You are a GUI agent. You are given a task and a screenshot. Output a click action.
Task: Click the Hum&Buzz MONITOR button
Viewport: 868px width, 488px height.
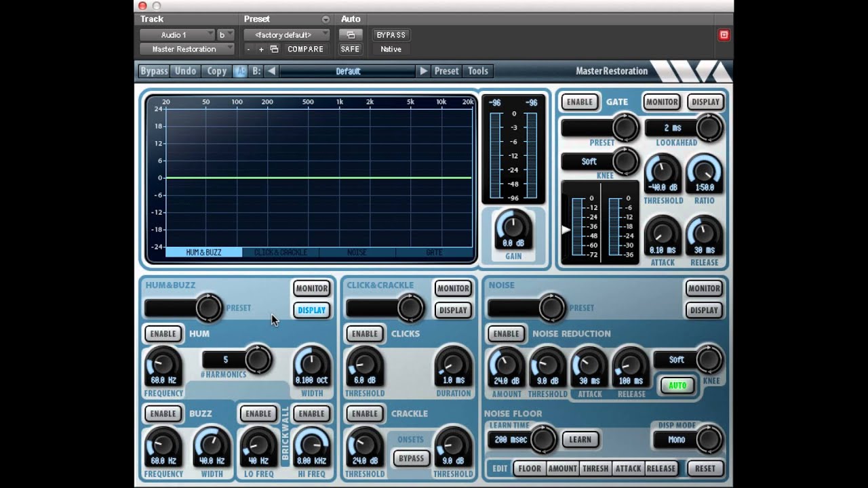click(x=311, y=288)
